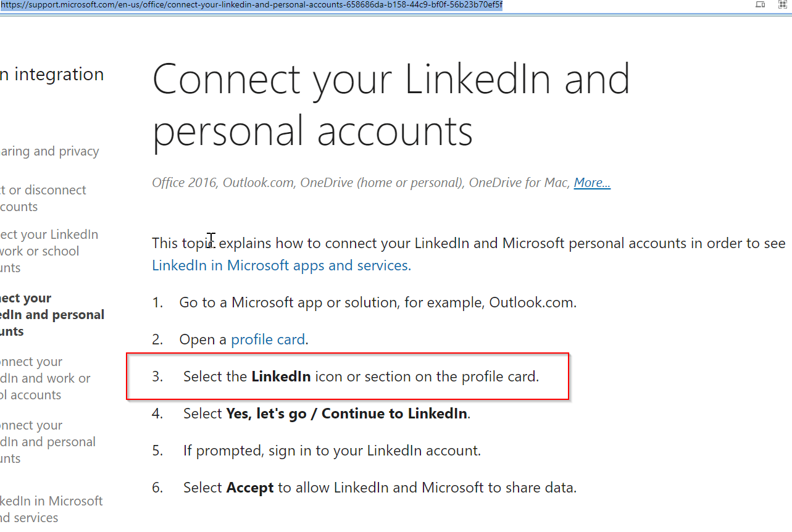Viewport: 792px width, 532px height.
Task: Click the 'Office 2016, Outlook.com' applies-to text
Action: 225,183
